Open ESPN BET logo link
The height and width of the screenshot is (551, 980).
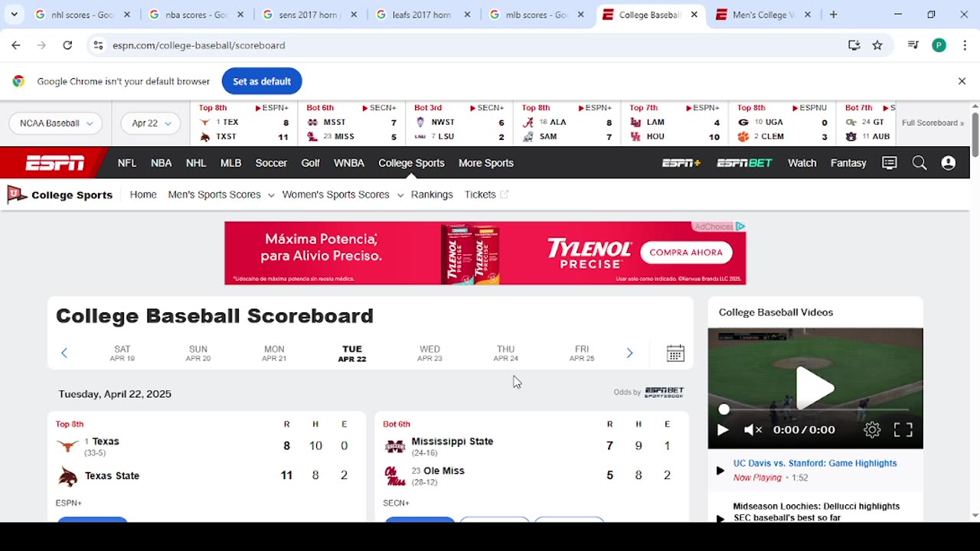pos(744,163)
